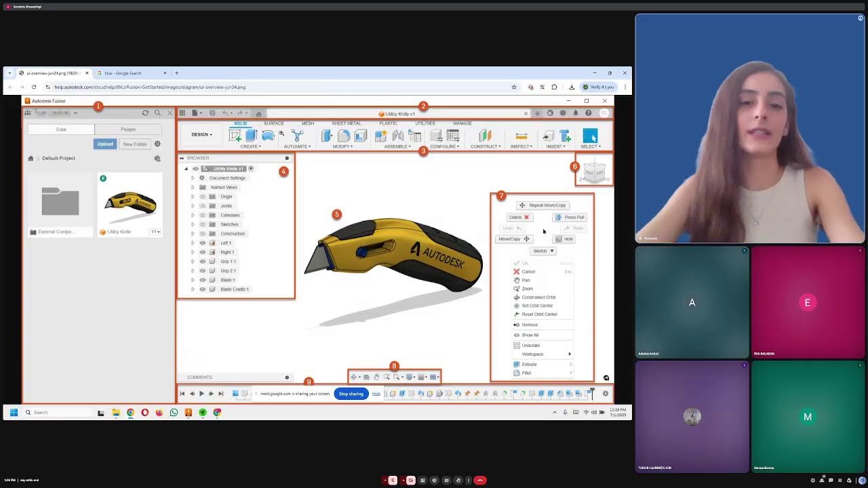Click the radio button beside Utility Knife v1

tap(251, 169)
